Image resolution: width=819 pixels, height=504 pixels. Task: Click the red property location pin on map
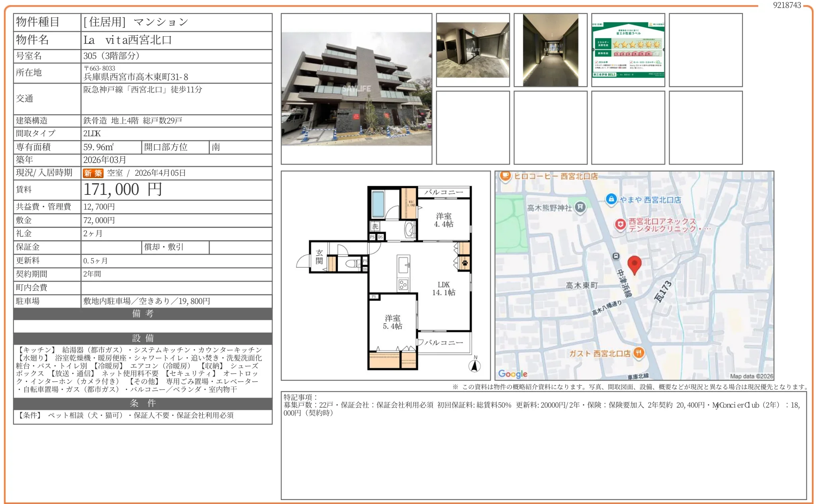click(x=634, y=264)
